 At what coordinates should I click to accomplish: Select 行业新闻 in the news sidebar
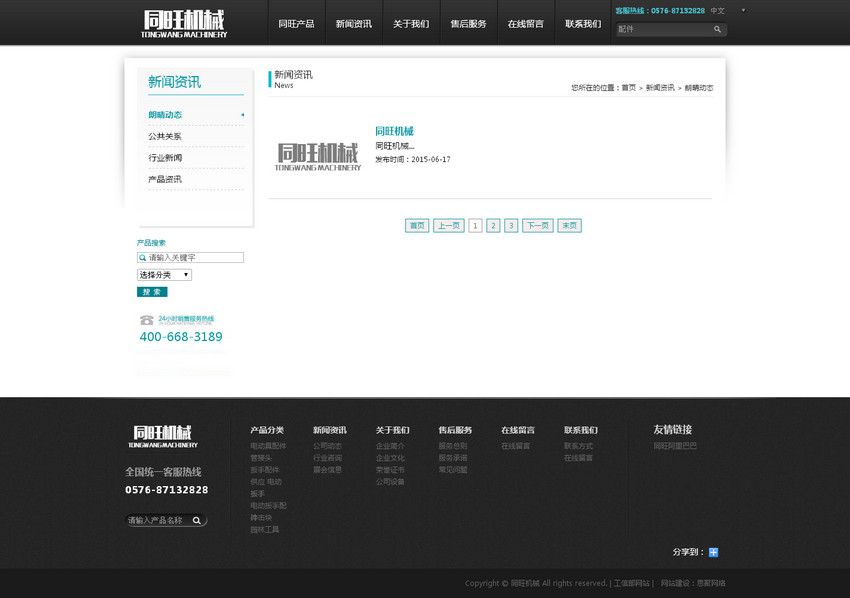pos(165,158)
